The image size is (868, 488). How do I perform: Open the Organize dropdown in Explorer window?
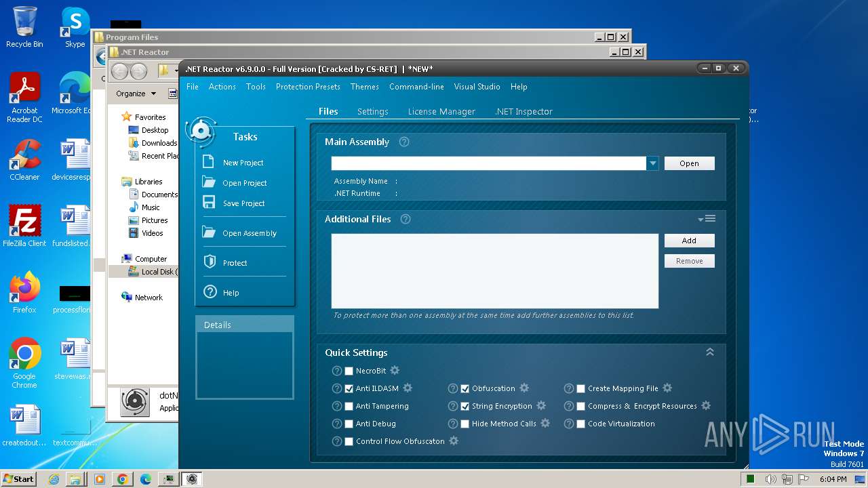pyautogui.click(x=136, y=94)
